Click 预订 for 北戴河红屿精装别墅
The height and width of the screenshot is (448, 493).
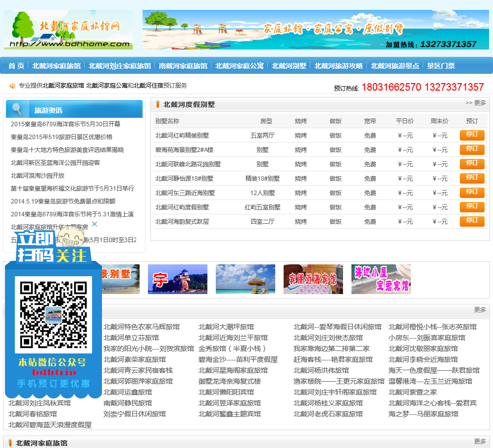[472, 135]
